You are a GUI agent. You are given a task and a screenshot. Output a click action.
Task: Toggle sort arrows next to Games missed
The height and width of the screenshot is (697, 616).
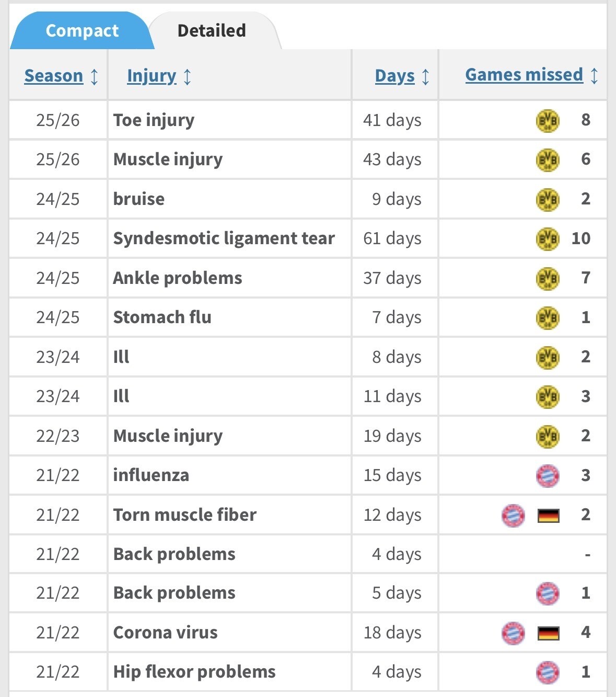tap(594, 75)
